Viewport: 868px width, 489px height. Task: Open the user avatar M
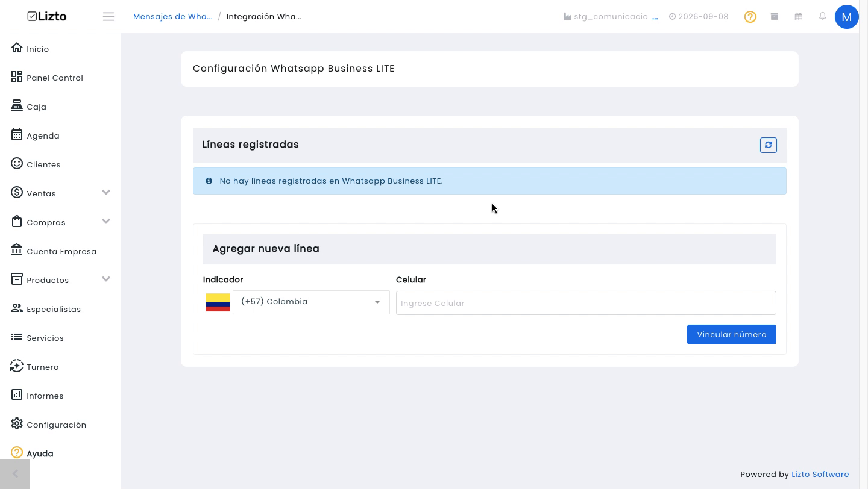click(846, 17)
